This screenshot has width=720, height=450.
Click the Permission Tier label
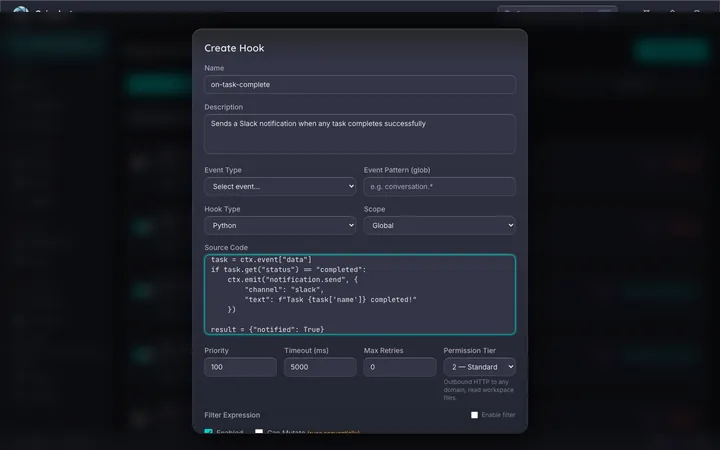(469, 350)
